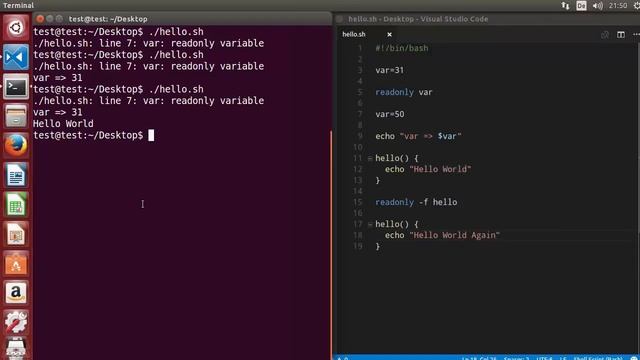The width and height of the screenshot is (640, 360).
Task: Open the network indicator in top panel
Action: point(565,6)
